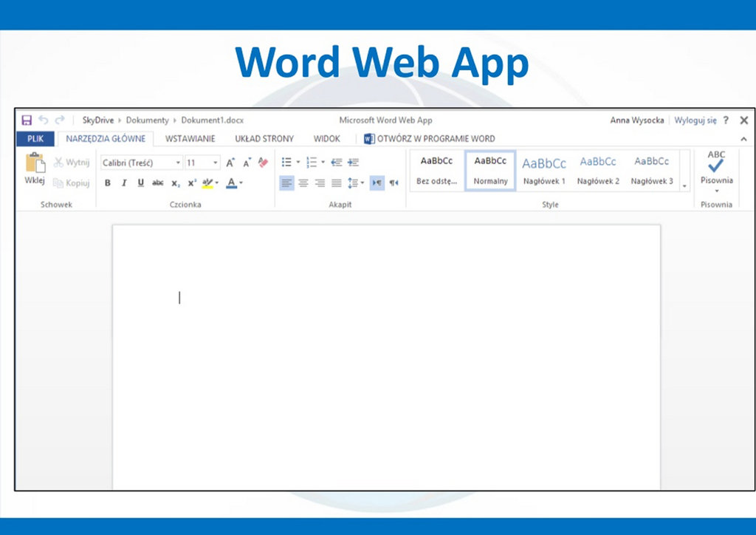The width and height of the screenshot is (756, 535).
Task: Toggle strikethrough formatting
Action: [158, 183]
